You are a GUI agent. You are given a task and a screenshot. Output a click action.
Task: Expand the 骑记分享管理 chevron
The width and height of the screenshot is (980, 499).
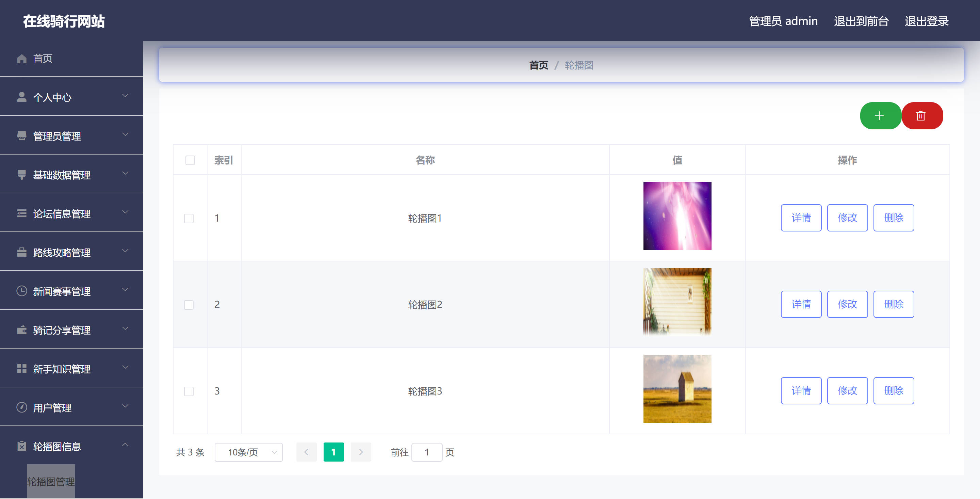(125, 329)
